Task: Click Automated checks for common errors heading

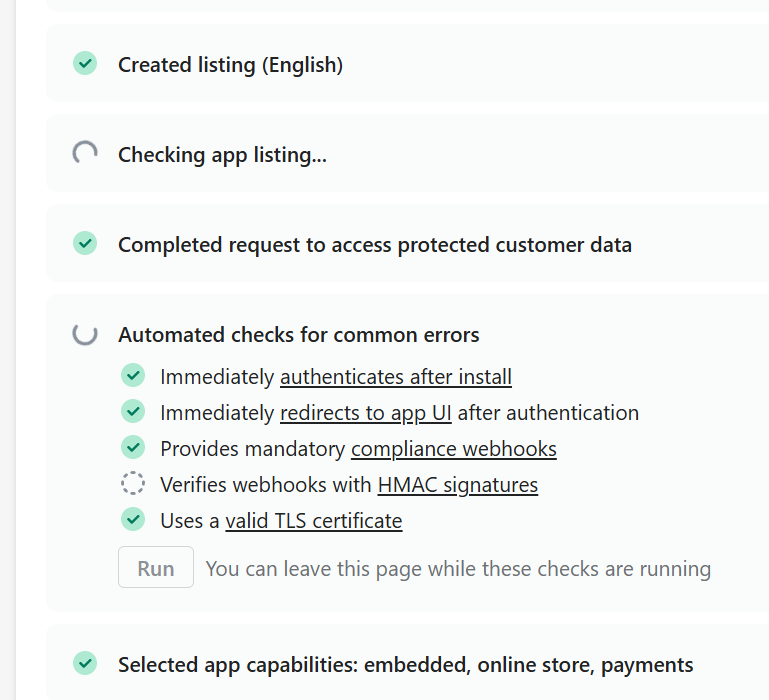Action: [x=299, y=335]
